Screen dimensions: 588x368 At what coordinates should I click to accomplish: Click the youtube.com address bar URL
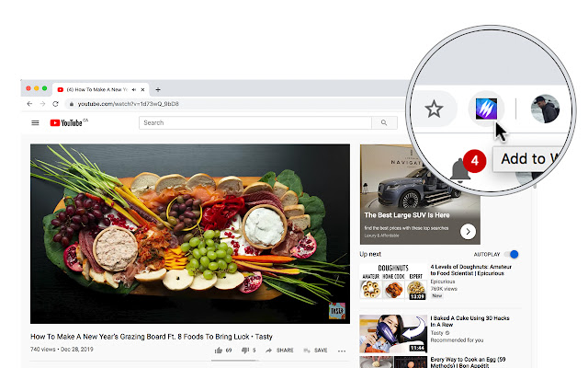pos(129,104)
